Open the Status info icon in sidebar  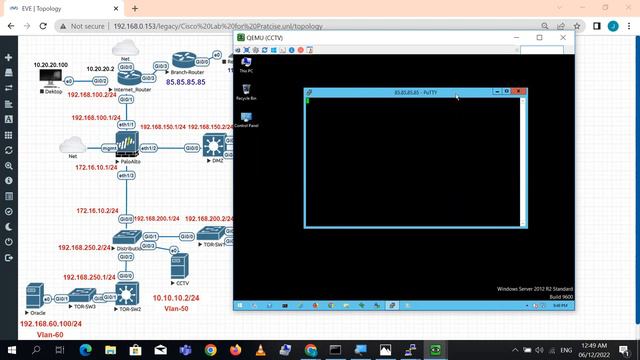[x=8, y=180]
